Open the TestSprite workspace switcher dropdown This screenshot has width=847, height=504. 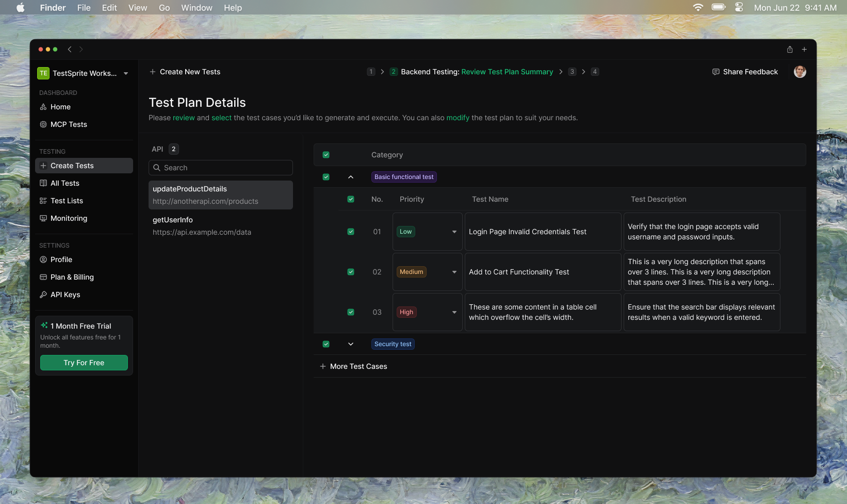[126, 73]
